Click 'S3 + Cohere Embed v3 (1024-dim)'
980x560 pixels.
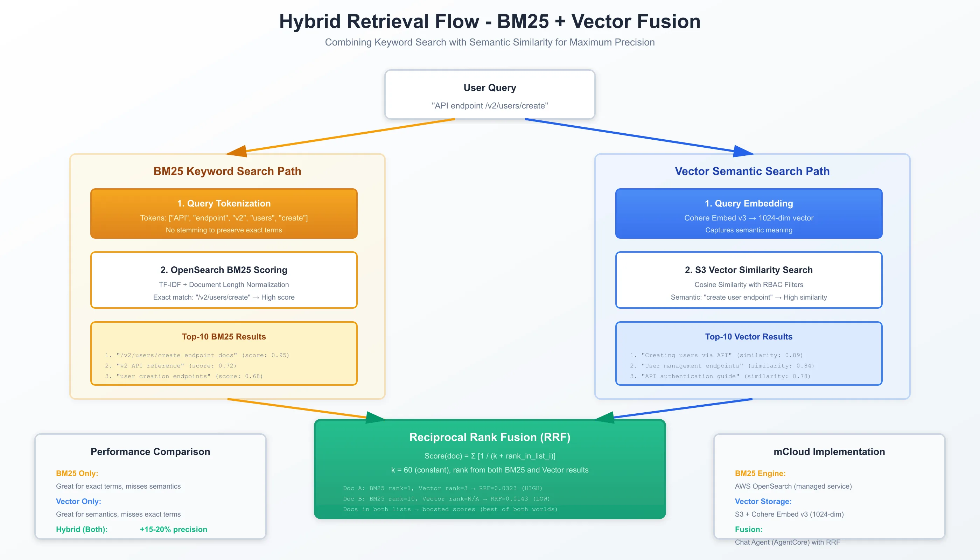(x=789, y=514)
